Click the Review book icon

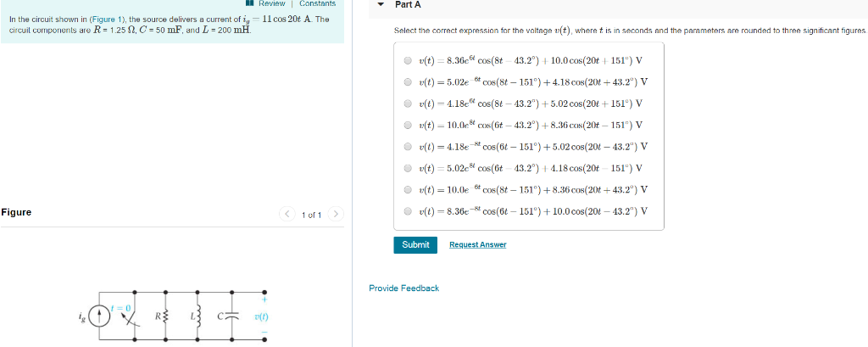[251, 3]
